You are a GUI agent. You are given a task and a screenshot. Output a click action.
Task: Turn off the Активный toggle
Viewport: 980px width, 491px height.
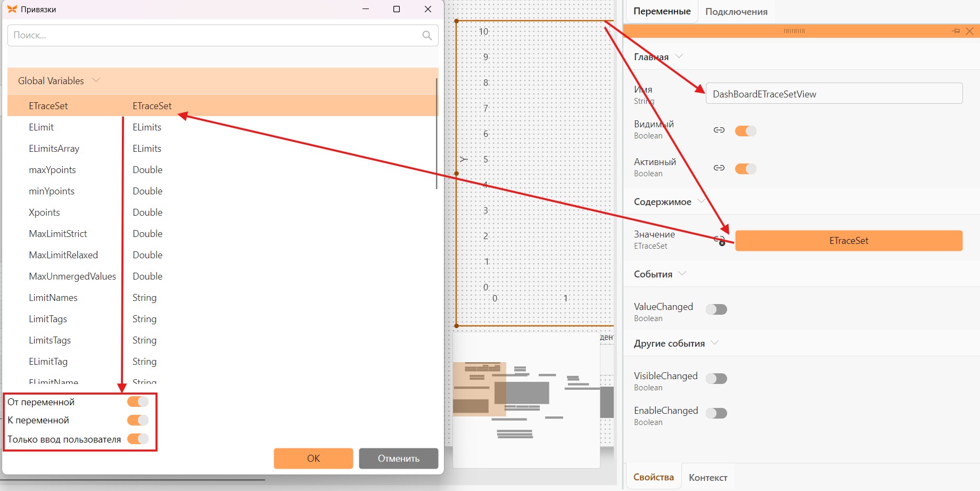pyautogui.click(x=745, y=168)
